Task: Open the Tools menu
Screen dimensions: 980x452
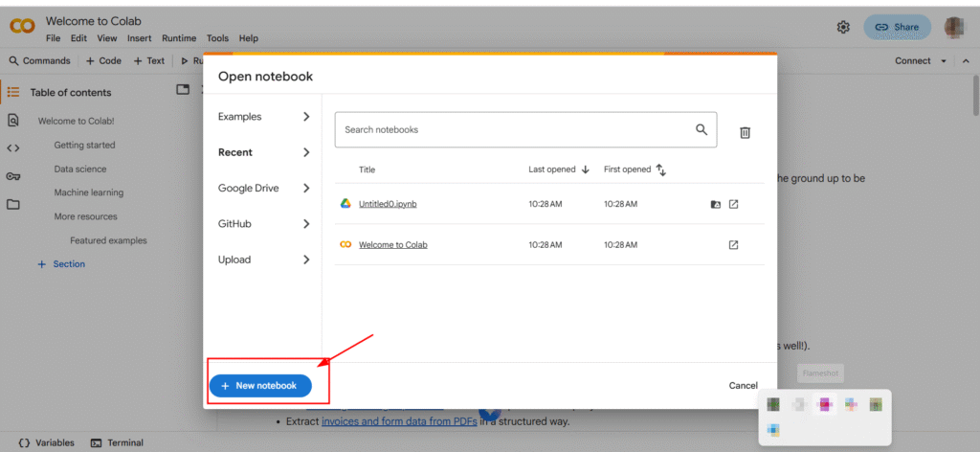Action: click(x=217, y=38)
